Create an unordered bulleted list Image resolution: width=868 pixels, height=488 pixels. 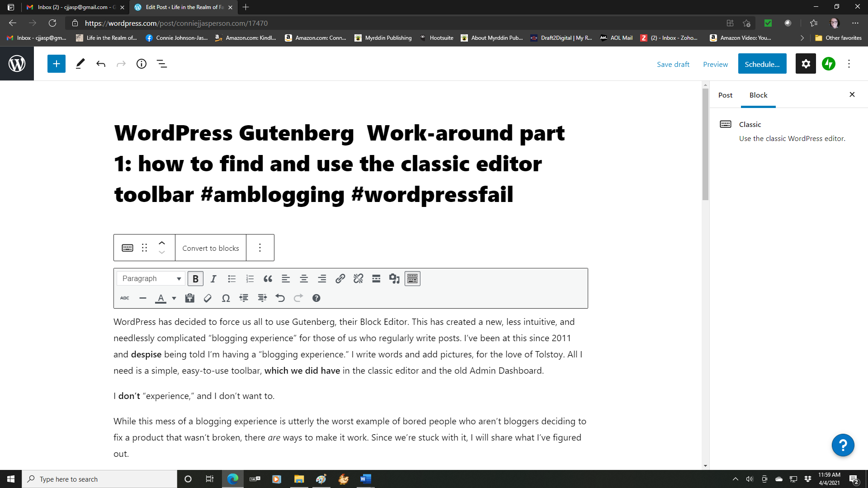tap(232, 278)
